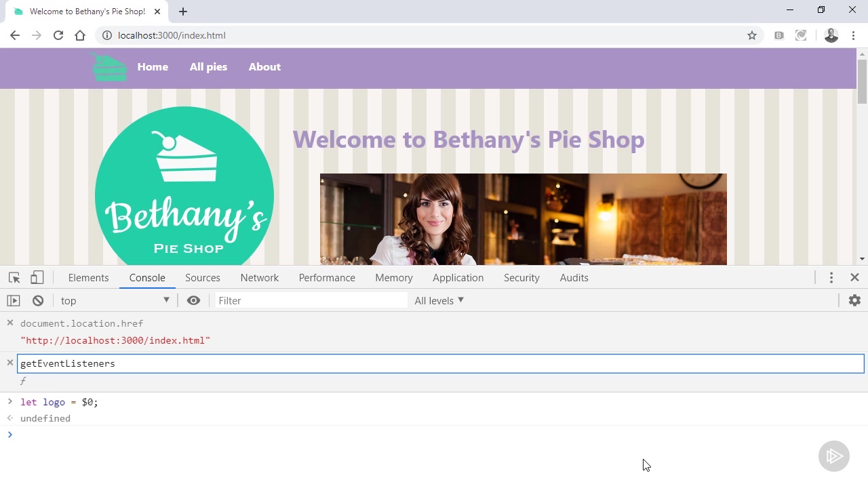The height and width of the screenshot is (488, 868).
Task: Open the 'All levels' log dropdown
Action: click(x=439, y=301)
